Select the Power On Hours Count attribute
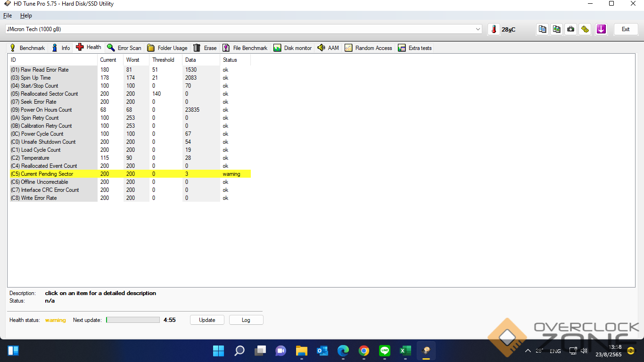644x362 pixels. [x=129, y=110]
